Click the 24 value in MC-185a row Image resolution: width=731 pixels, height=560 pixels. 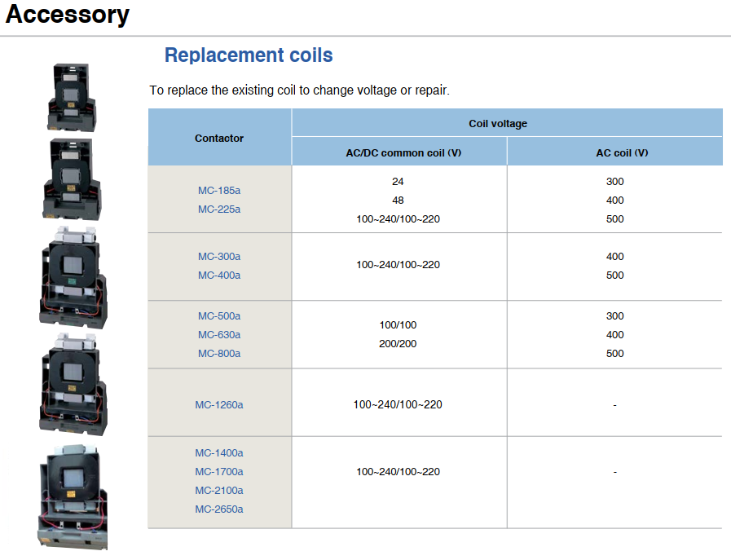pyautogui.click(x=398, y=182)
